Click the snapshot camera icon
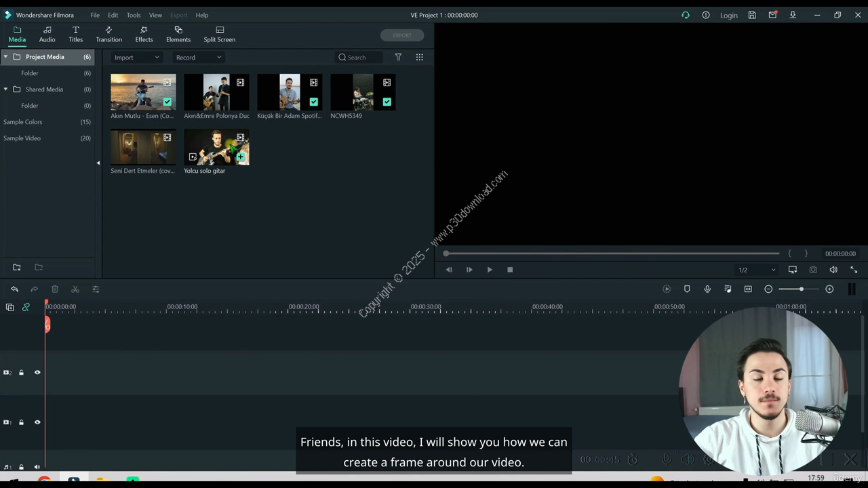The height and width of the screenshot is (488, 868). click(x=813, y=270)
